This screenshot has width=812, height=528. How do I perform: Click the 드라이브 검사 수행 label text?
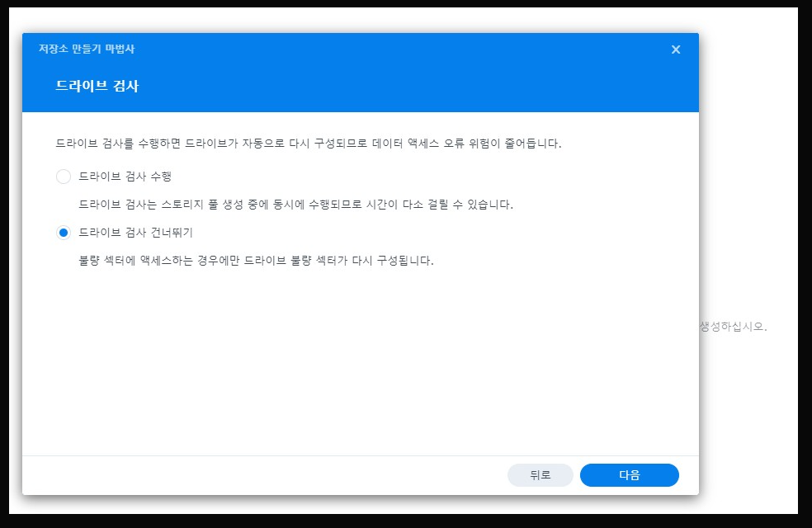(125, 177)
